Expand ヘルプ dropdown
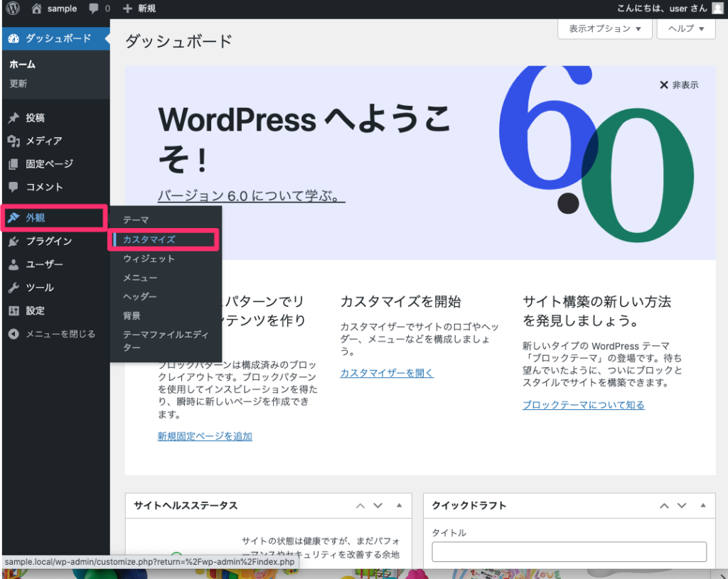The image size is (728, 579). tap(686, 28)
